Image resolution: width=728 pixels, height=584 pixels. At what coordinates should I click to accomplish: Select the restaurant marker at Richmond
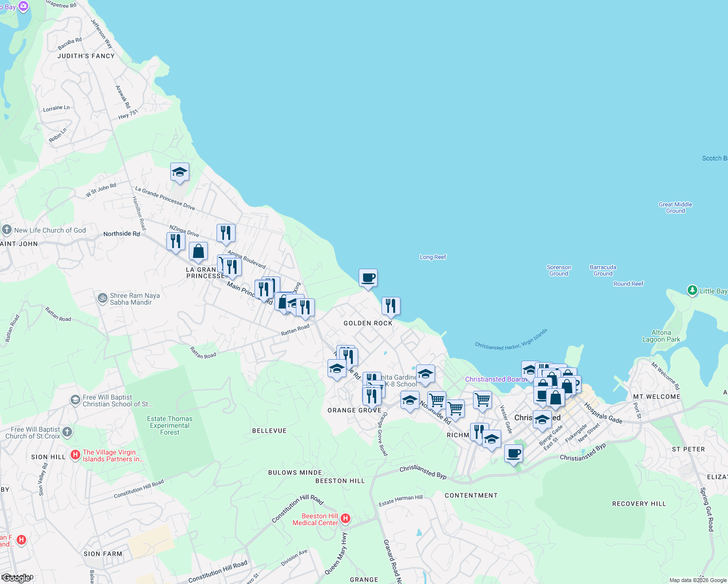pos(479,432)
